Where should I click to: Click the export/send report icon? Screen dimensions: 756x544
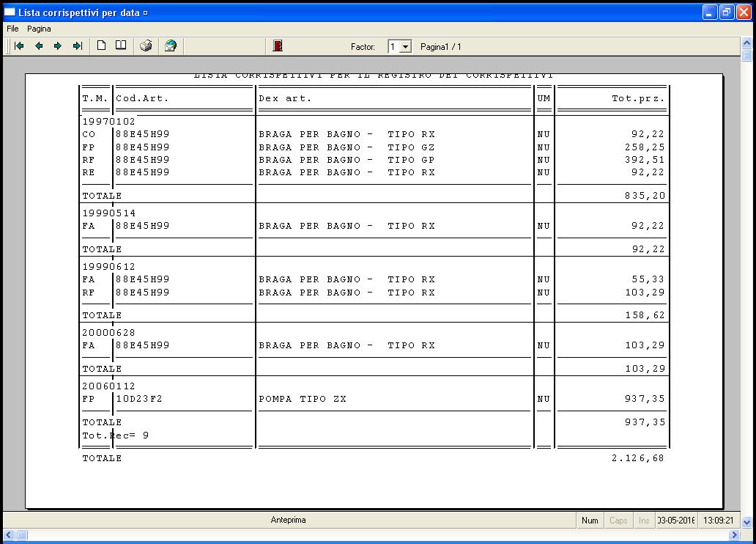170,46
